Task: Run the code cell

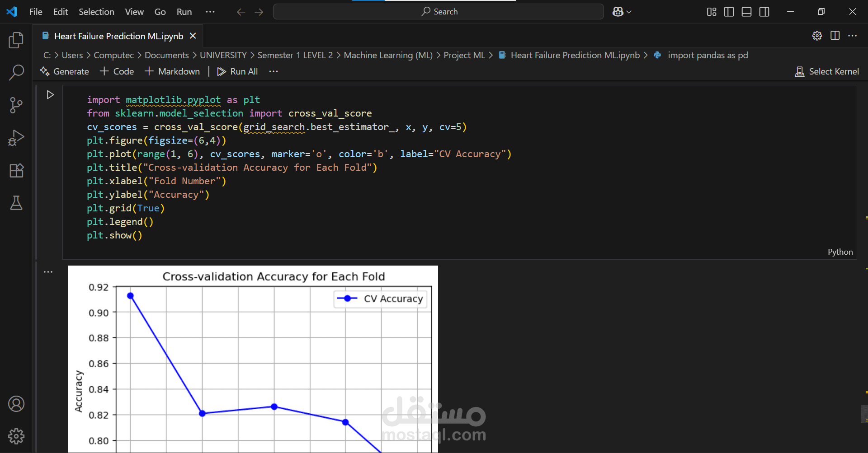Action: 50,95
